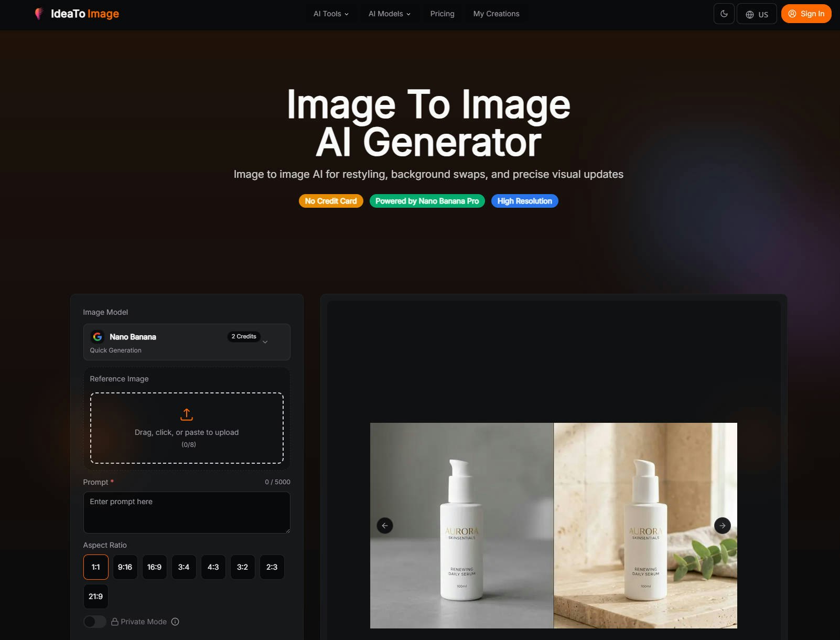Select the 16:9 aspect ratio option

coord(154,567)
